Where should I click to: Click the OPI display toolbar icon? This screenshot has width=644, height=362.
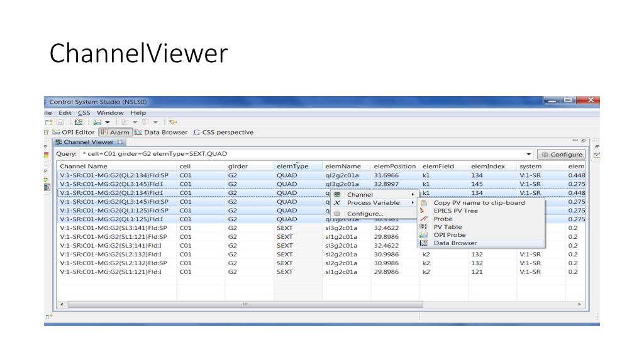97,123
